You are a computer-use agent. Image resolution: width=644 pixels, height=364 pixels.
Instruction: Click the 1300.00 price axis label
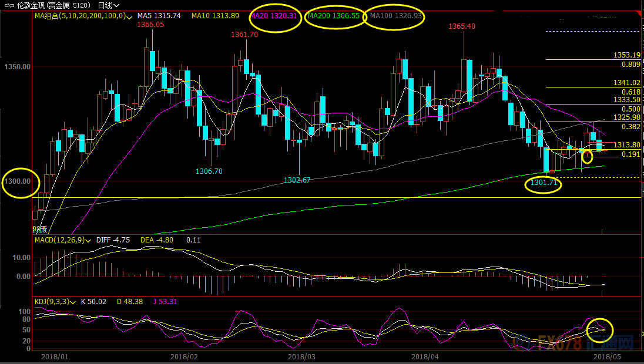pyautogui.click(x=18, y=181)
